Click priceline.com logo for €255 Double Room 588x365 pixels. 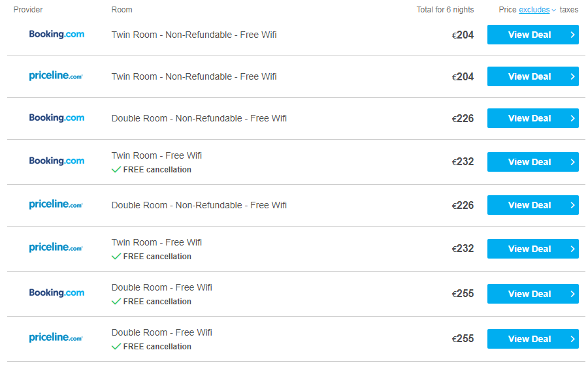pyautogui.click(x=56, y=338)
